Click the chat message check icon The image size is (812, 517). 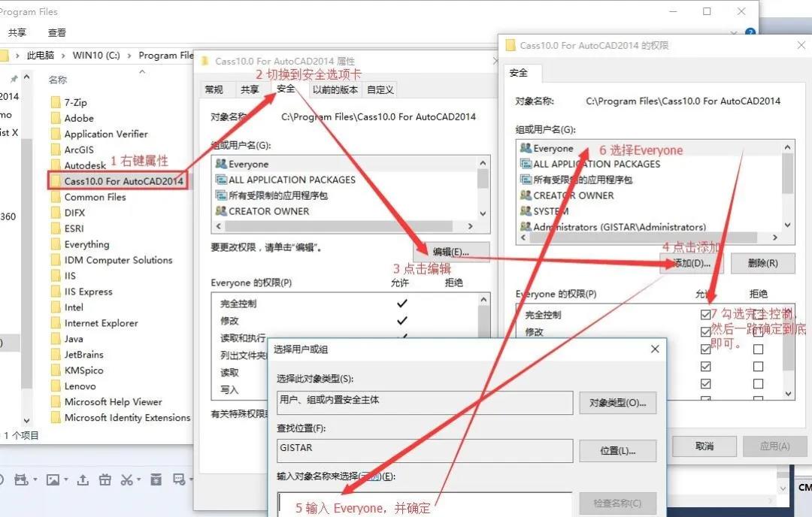(179, 479)
